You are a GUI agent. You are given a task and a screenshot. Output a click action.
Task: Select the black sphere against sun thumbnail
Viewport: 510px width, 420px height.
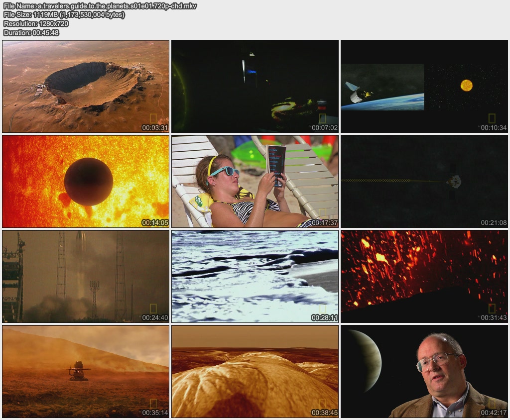86,181
